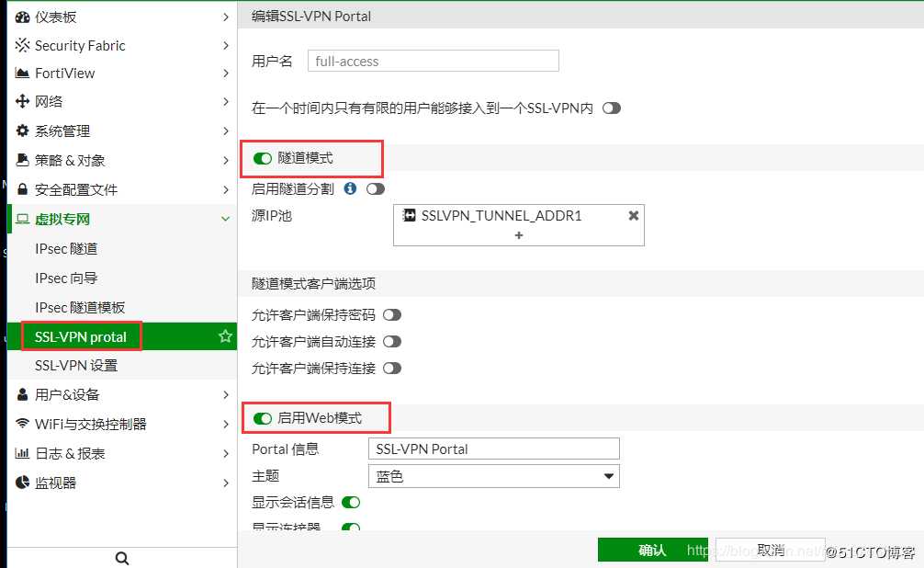Click the 监视器 pie-chart icon
924x568 pixels.
(22, 483)
